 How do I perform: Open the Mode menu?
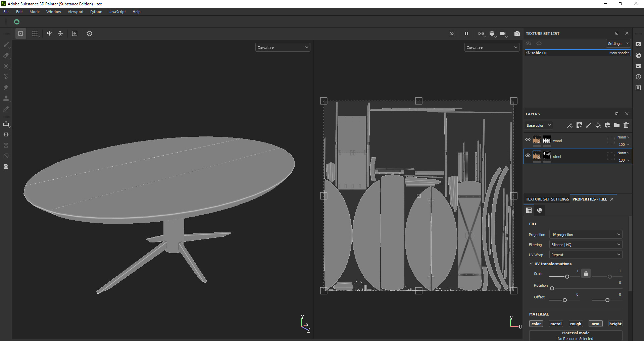pyautogui.click(x=35, y=12)
